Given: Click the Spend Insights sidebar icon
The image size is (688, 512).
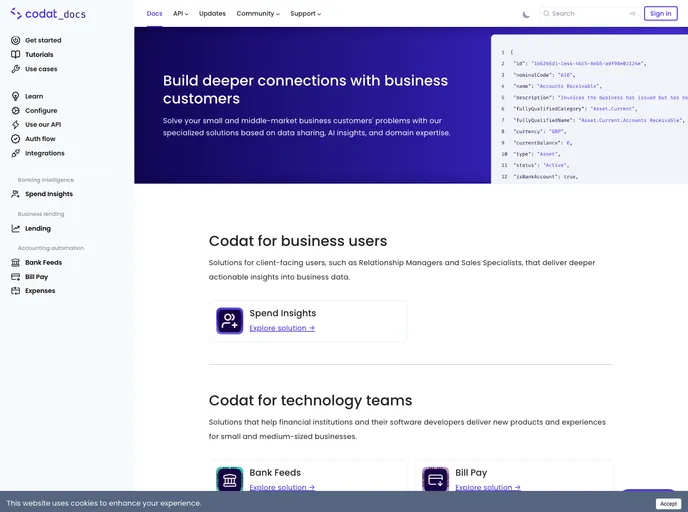Looking at the screenshot, I should pyautogui.click(x=15, y=194).
